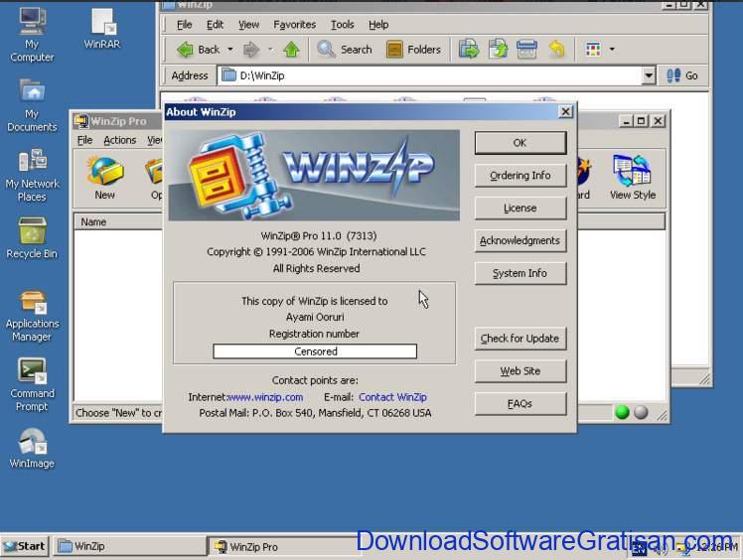Click Search in Explorer toolbar

click(345, 50)
